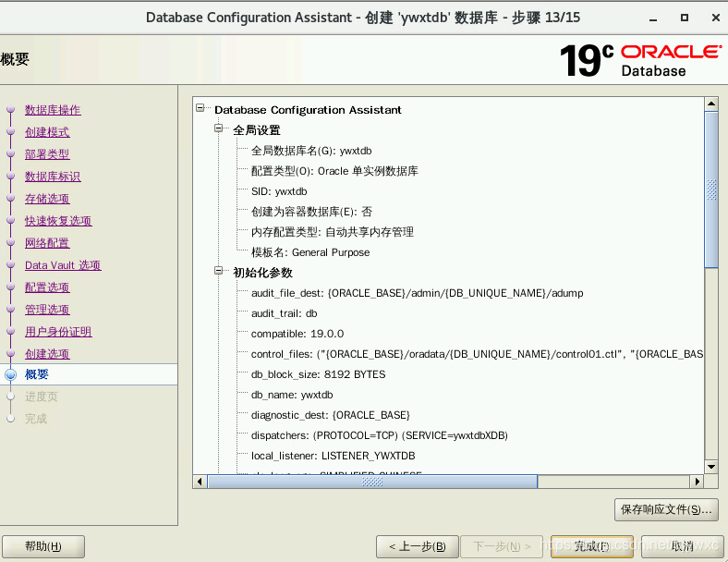
Task: Go back with 上一步(B) button
Action: click(418, 546)
